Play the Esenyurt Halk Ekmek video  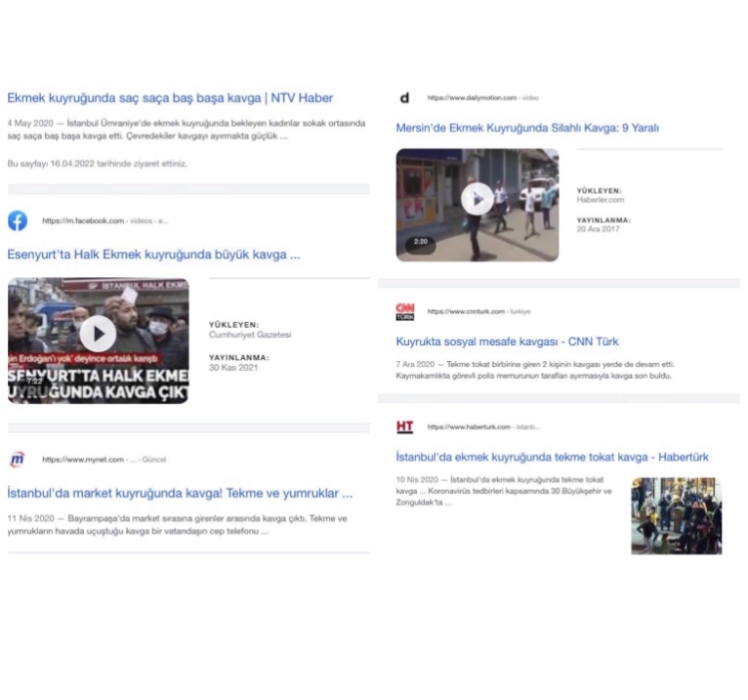pos(98,333)
